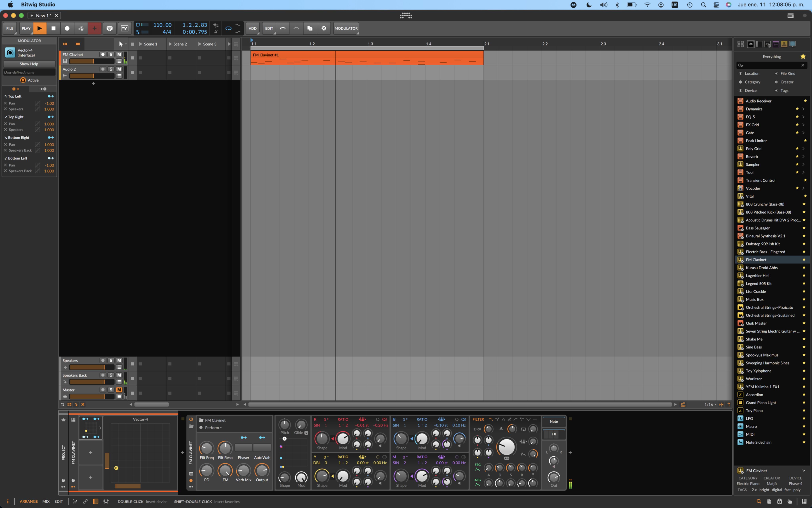Switch to the MIX view

click(x=46, y=501)
